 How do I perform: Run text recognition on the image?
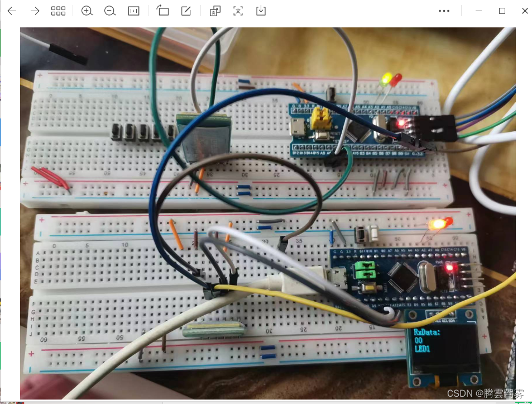click(x=238, y=10)
